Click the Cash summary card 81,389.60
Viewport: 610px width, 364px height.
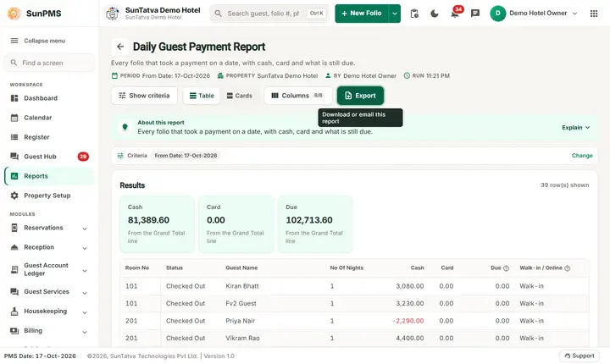158,224
